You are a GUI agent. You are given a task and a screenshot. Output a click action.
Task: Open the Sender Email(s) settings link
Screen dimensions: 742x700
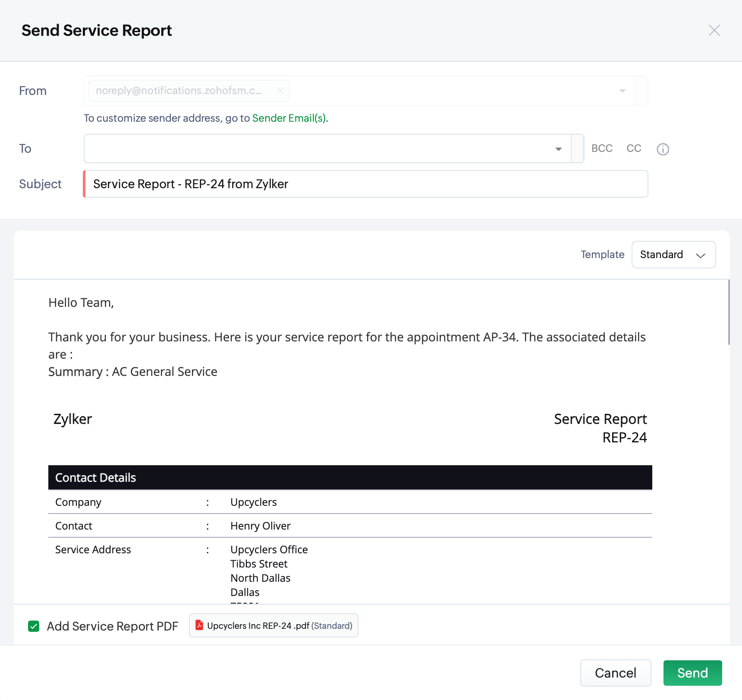pyautogui.click(x=289, y=118)
